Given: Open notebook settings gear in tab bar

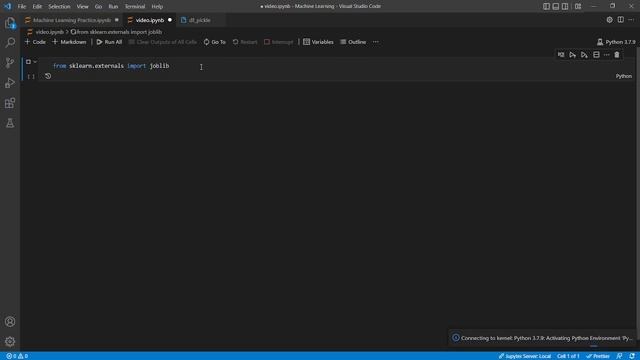Looking at the screenshot, I should (x=609, y=20).
